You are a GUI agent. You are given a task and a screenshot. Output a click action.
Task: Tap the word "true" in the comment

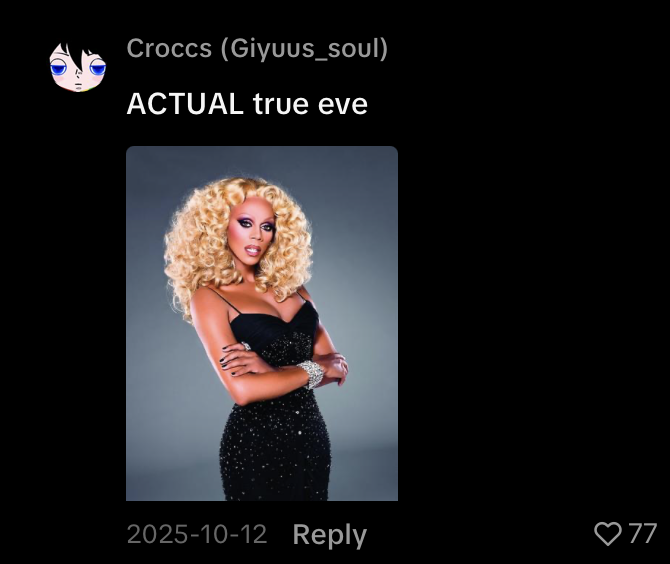280,104
